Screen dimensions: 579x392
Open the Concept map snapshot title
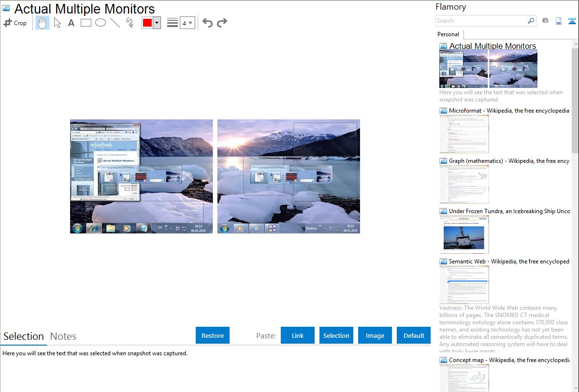[509, 360]
